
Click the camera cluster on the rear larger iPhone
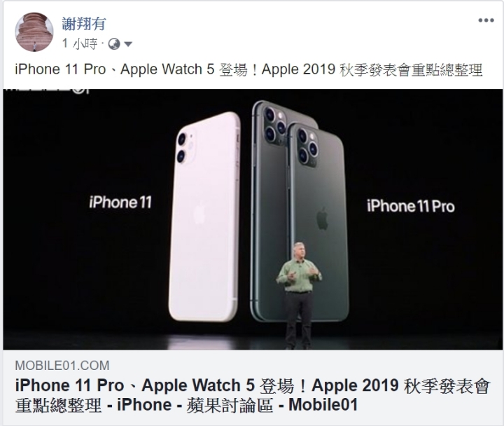click(275, 125)
